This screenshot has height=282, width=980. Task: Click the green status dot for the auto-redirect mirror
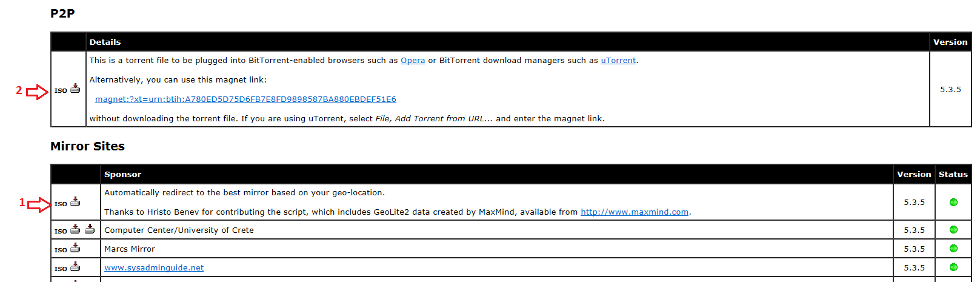(x=953, y=202)
